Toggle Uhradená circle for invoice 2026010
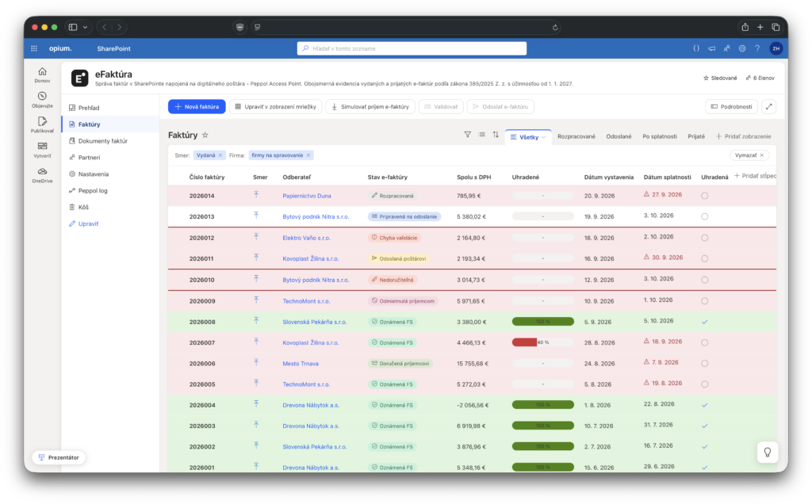Viewport: 812px width, 504px height. tap(705, 280)
